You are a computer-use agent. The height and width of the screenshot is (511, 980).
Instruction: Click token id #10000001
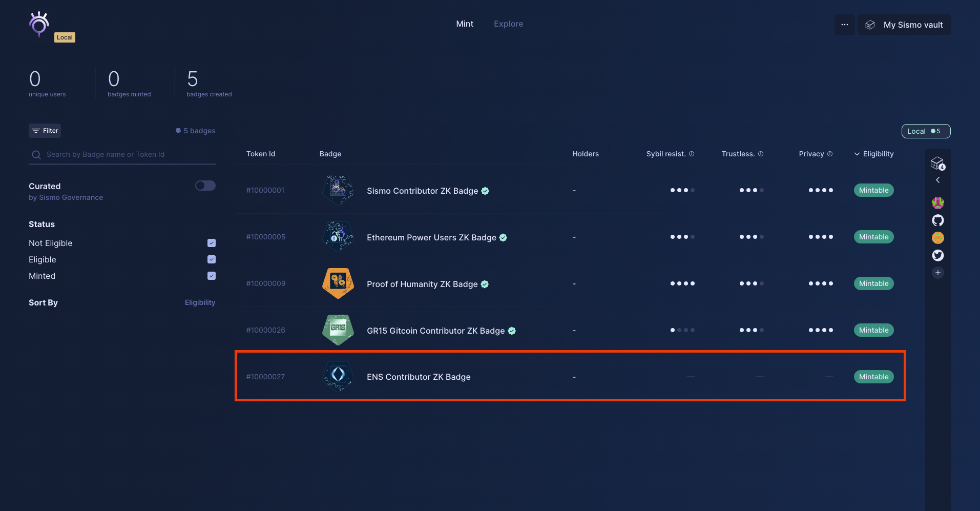pyautogui.click(x=265, y=190)
